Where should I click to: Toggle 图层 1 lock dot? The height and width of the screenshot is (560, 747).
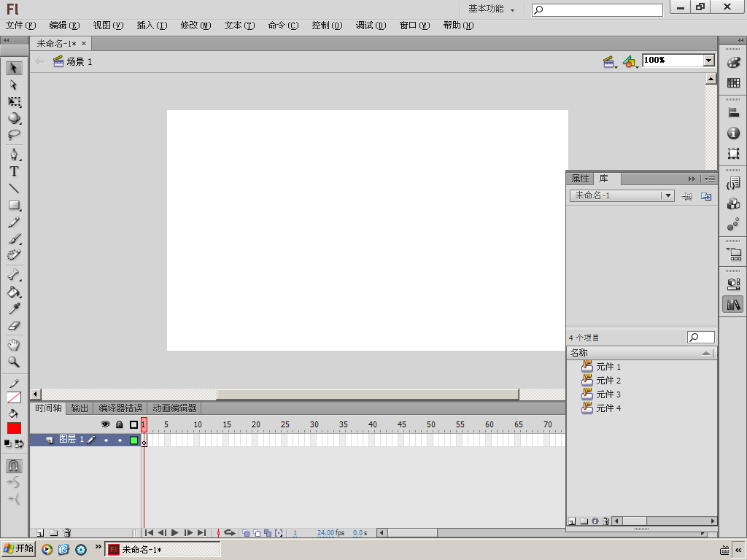coord(120,440)
